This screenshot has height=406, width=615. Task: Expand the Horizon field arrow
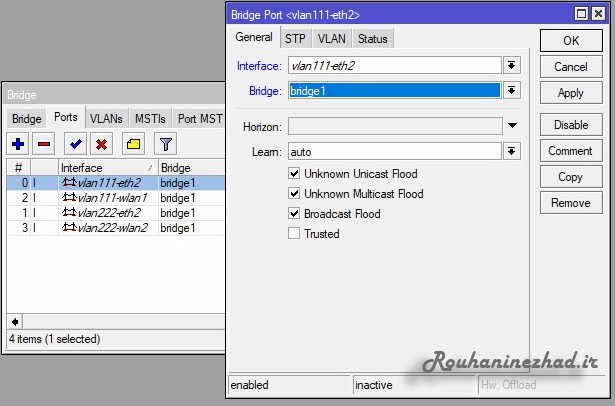[512, 126]
